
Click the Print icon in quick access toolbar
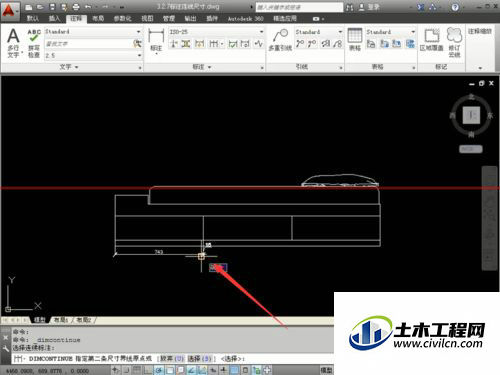(x=76, y=7)
